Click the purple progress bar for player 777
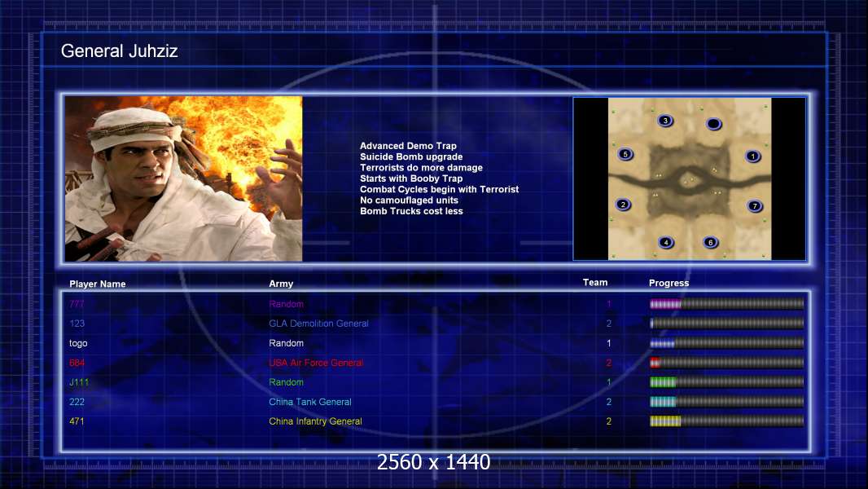 726,303
